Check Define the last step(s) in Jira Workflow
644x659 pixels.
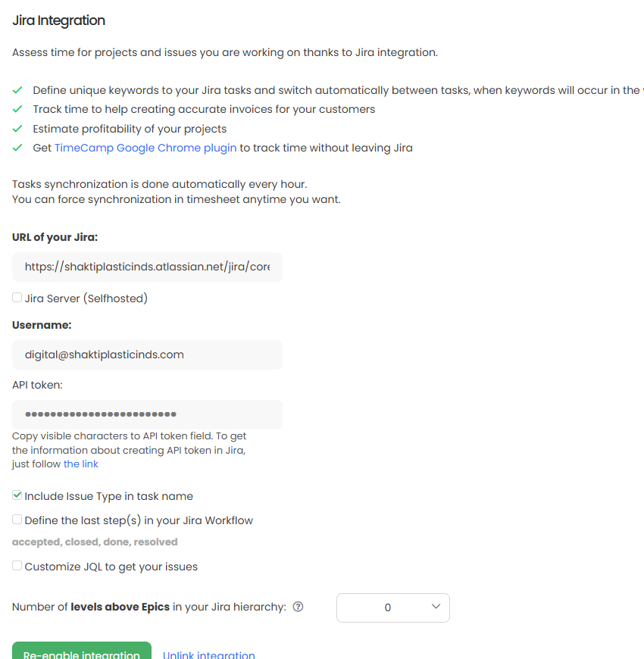pos(16,520)
